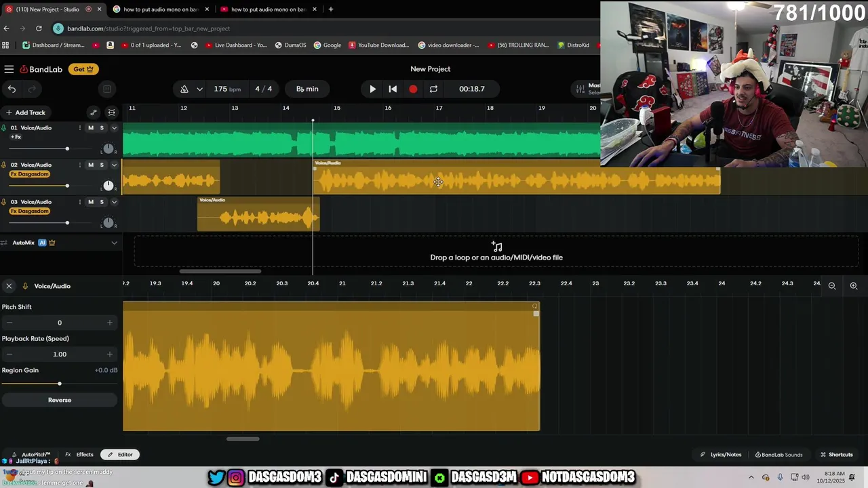868x488 pixels.
Task: Adjust the Region Gain slider
Action: pos(60,384)
